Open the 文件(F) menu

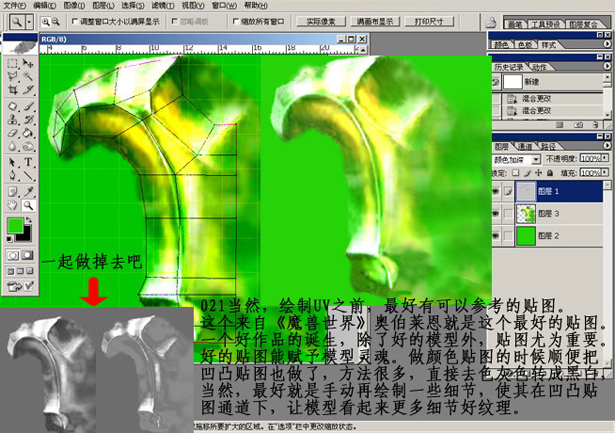click(15, 5)
